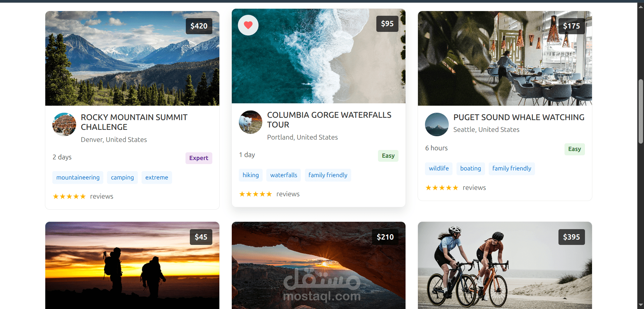Screen dimensions: 644x309
Task: Open Columbia Gorge Waterfalls Tour title
Action: (x=329, y=120)
